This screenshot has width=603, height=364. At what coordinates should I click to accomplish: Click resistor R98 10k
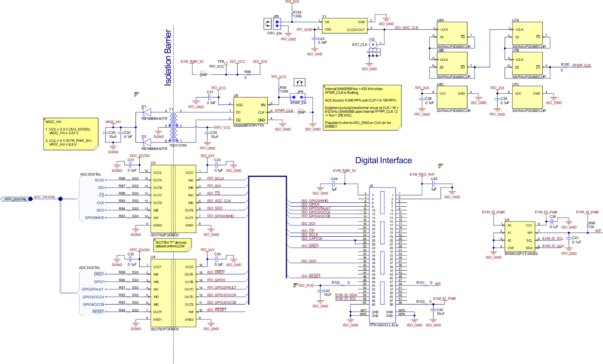(588, 225)
